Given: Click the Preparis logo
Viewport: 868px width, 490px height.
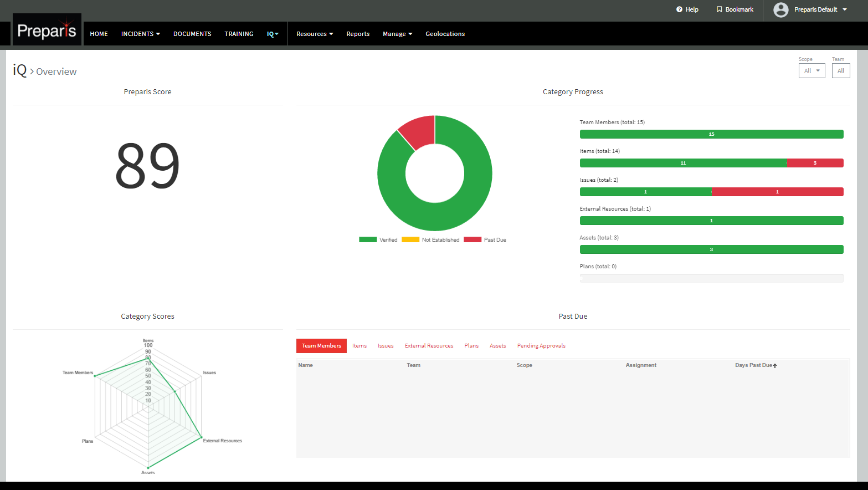Looking at the screenshot, I should coord(47,30).
